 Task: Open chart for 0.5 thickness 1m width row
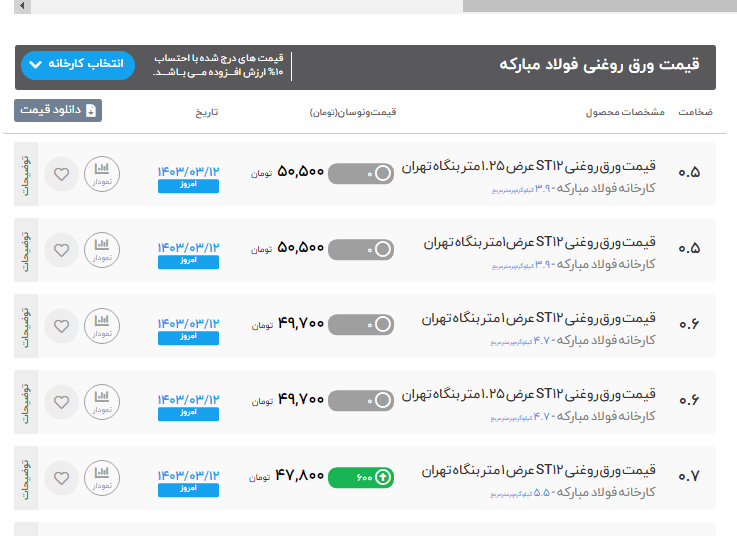point(101,249)
